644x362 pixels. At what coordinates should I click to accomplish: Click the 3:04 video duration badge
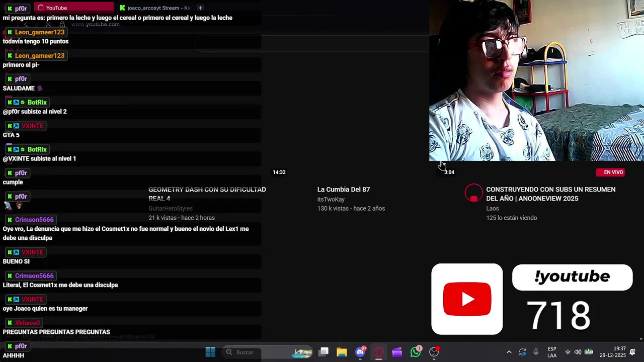coord(449,172)
